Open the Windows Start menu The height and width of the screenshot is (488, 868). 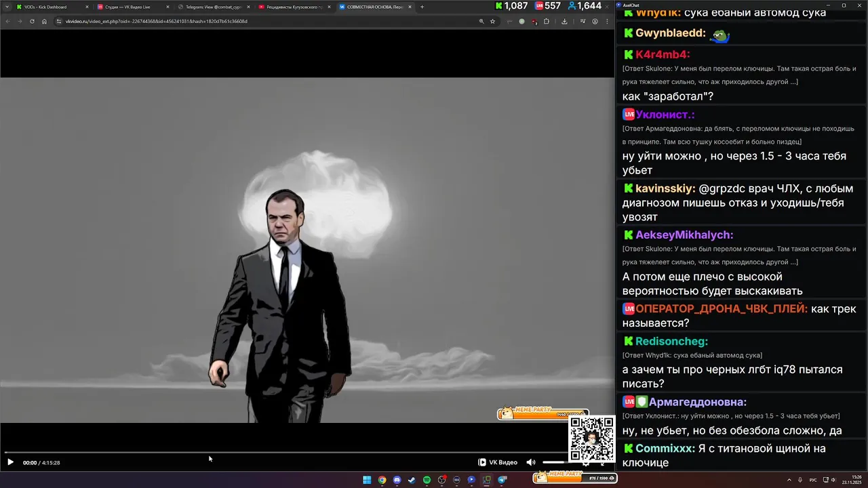click(x=367, y=480)
